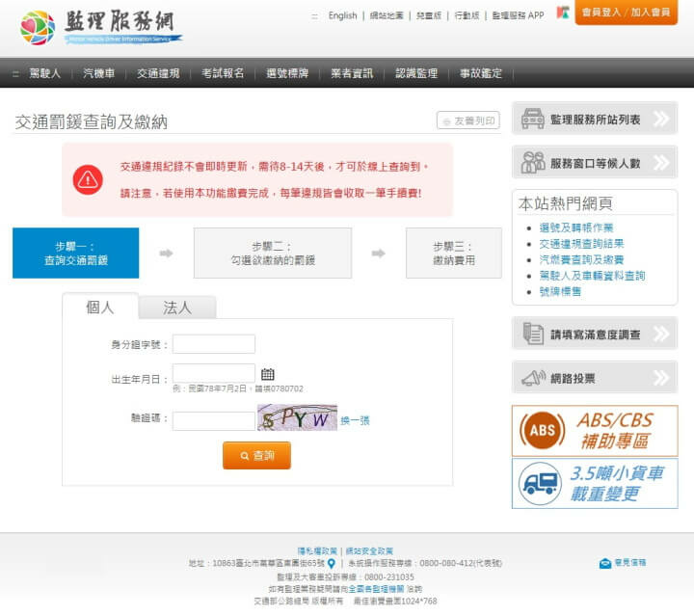Click the mail envelope 意見信箱 icon

604,563
